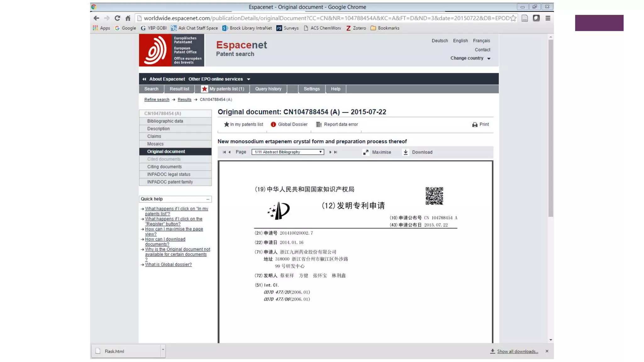The image size is (644, 362).
Task: Select Bibliographic data in sidebar
Action: [x=165, y=121]
